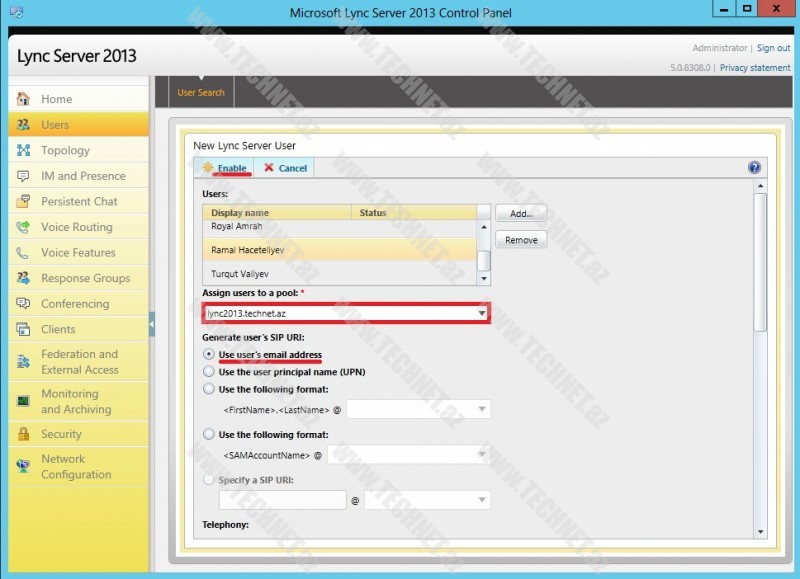Choose Use the user principal name (UPN)

tap(210, 371)
